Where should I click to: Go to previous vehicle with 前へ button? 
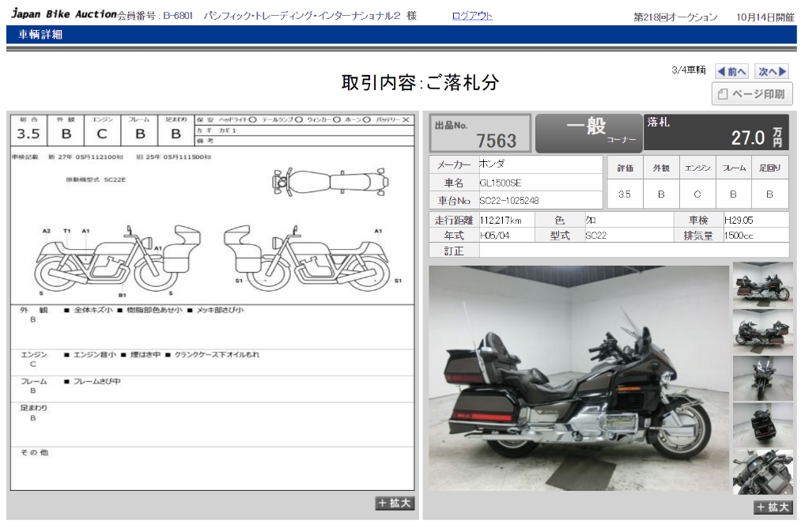coord(731,71)
